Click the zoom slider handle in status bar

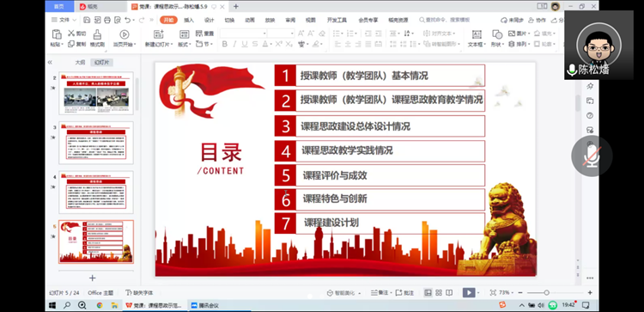[547, 293]
